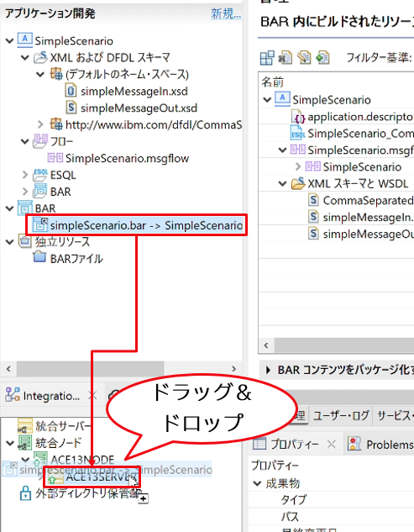The image size is (414, 532).
Task: Click the フロー folder icon
Action: coord(40,141)
